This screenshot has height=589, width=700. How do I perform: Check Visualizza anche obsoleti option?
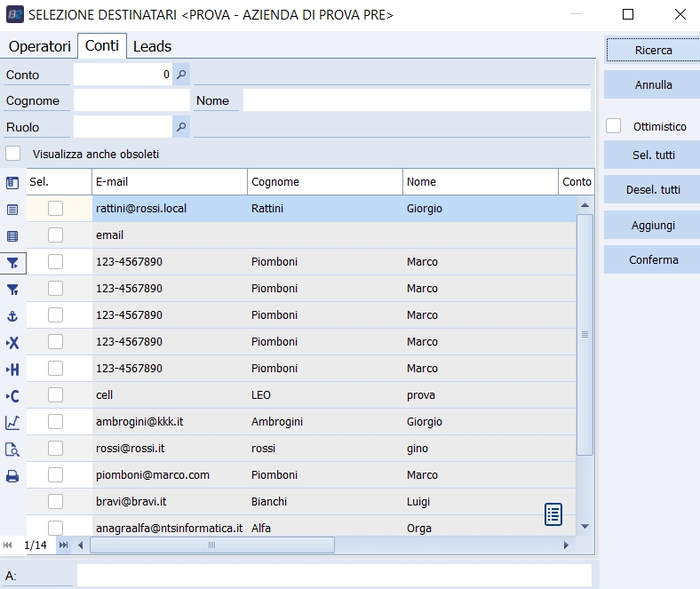pos(13,154)
